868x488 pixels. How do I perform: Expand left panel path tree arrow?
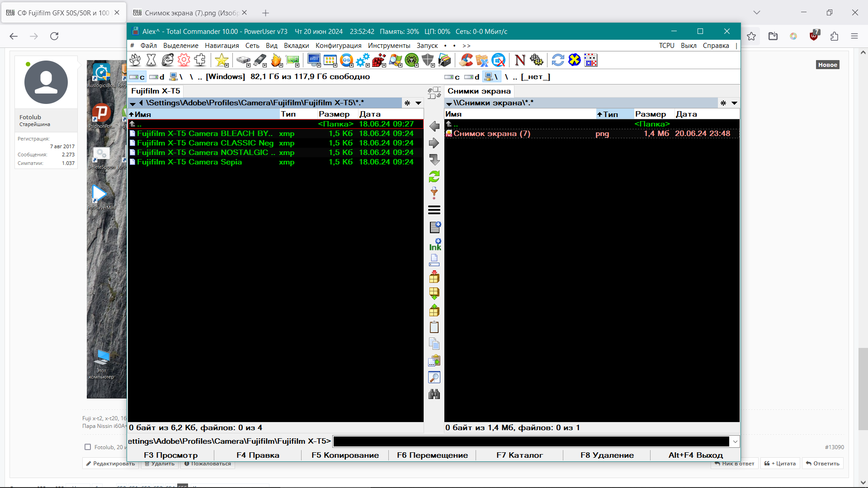coord(132,103)
